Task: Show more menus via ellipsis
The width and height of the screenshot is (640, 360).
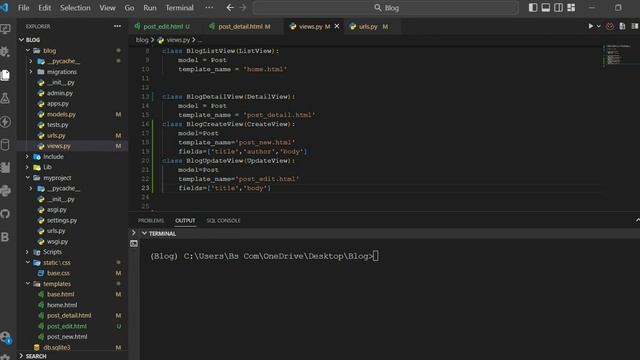Action: (209, 8)
